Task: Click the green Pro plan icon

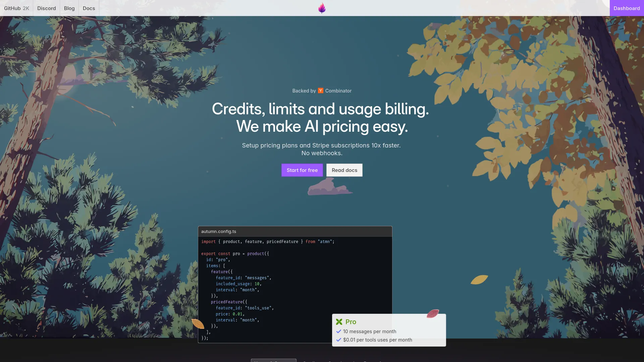Action: [339, 322]
